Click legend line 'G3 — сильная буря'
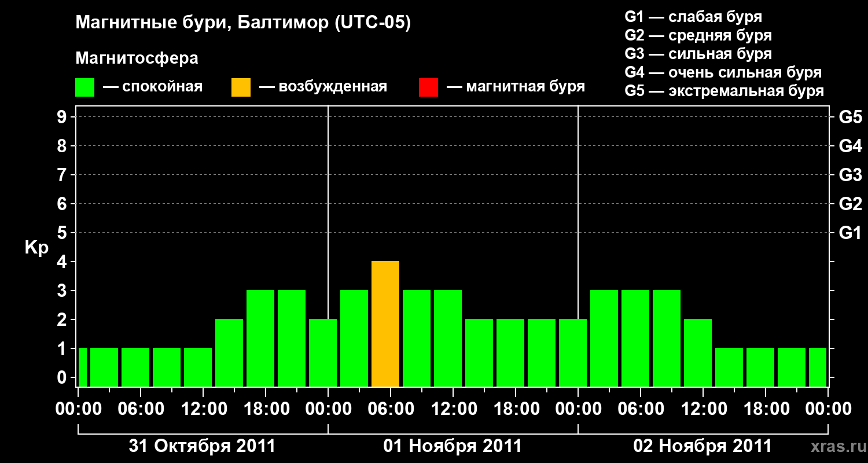868x463 pixels. [x=698, y=54]
